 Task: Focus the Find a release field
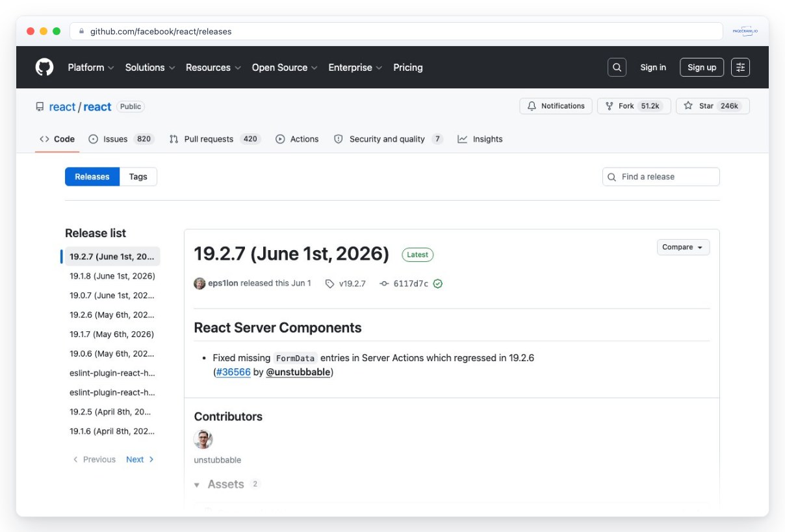(661, 177)
